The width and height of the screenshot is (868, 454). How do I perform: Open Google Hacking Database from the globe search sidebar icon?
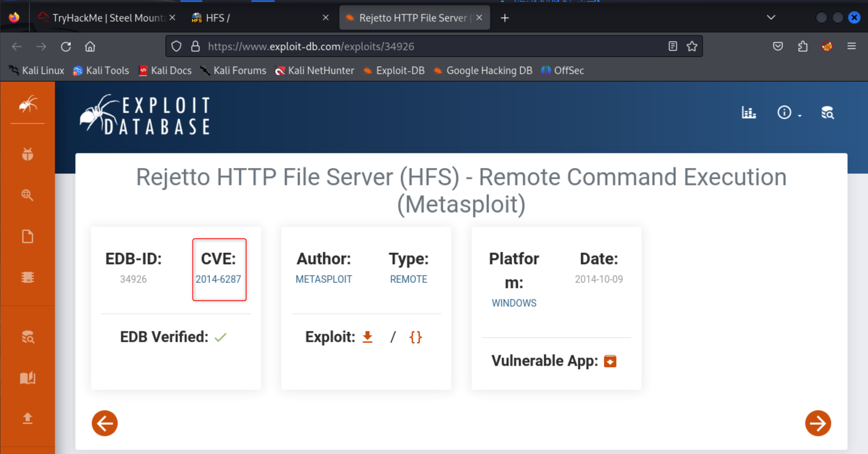pyautogui.click(x=28, y=195)
